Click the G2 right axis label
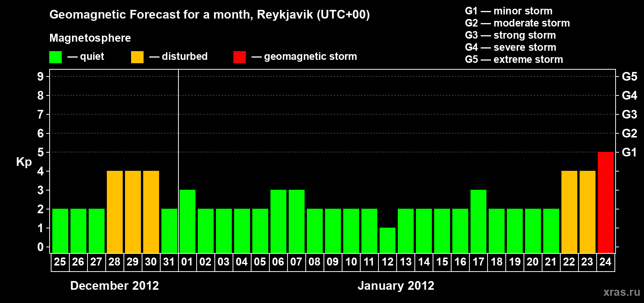Image resolution: width=644 pixels, height=303 pixels. (x=630, y=133)
